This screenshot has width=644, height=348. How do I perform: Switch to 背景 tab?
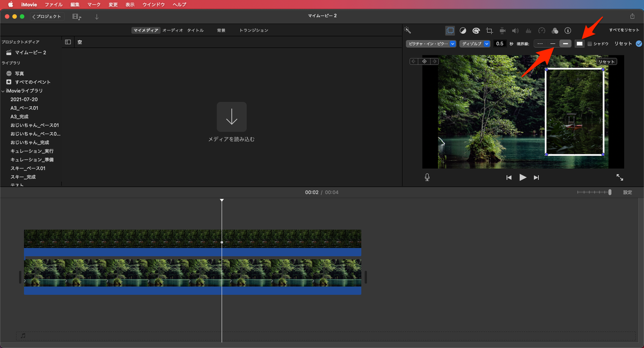(221, 31)
